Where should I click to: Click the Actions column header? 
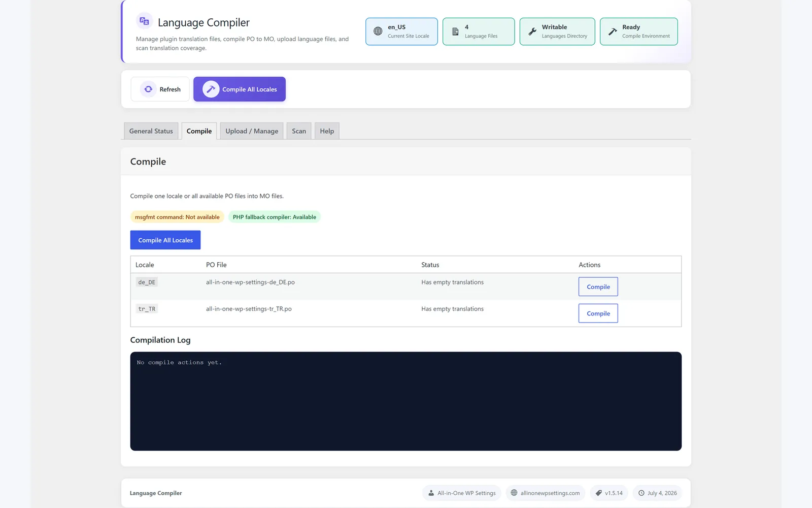(589, 265)
